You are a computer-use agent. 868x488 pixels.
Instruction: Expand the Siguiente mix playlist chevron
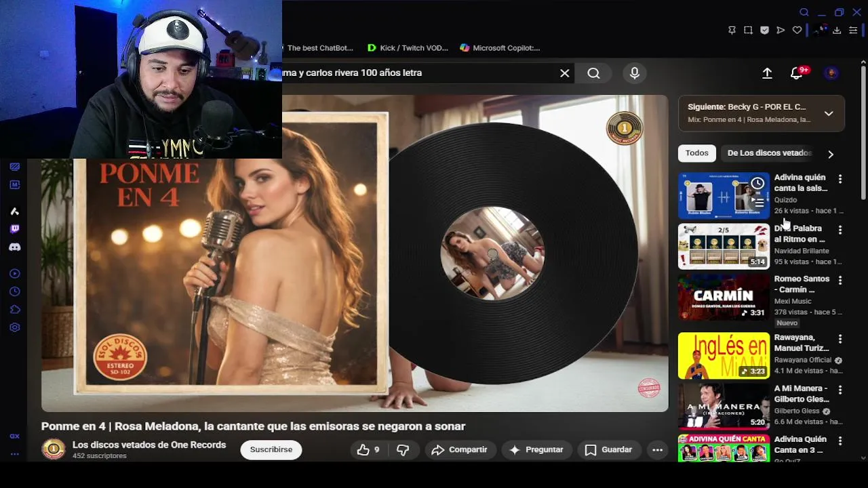[829, 113]
